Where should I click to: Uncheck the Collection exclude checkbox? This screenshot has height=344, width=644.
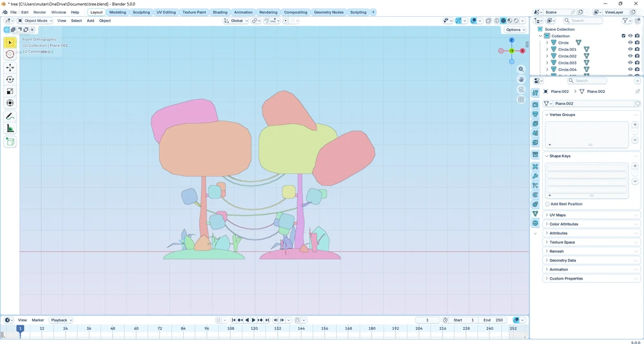623,36
